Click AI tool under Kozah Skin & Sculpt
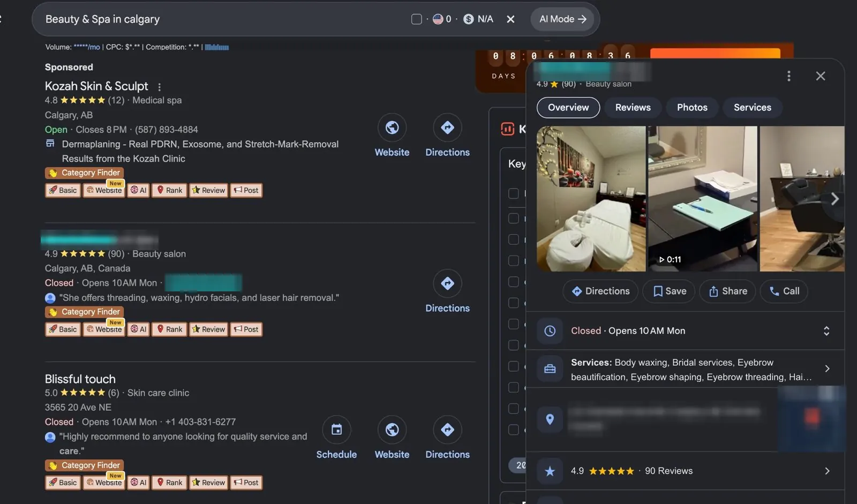Image resolution: width=857 pixels, height=504 pixels. pyautogui.click(x=139, y=190)
